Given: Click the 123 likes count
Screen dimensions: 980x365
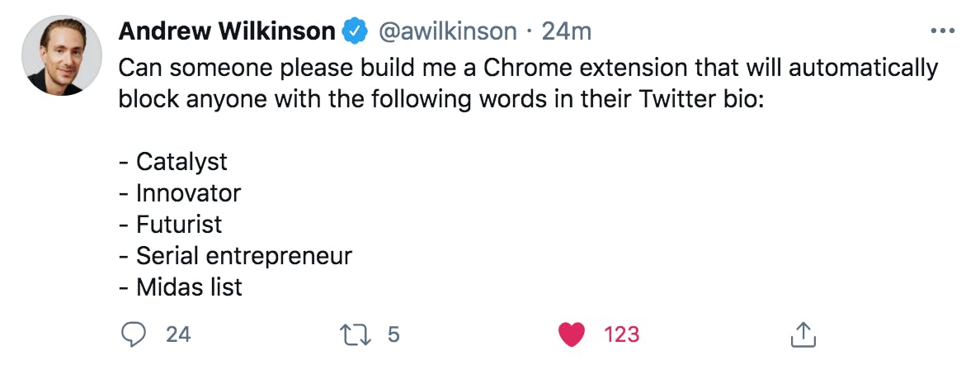Looking at the screenshot, I should tap(621, 335).
